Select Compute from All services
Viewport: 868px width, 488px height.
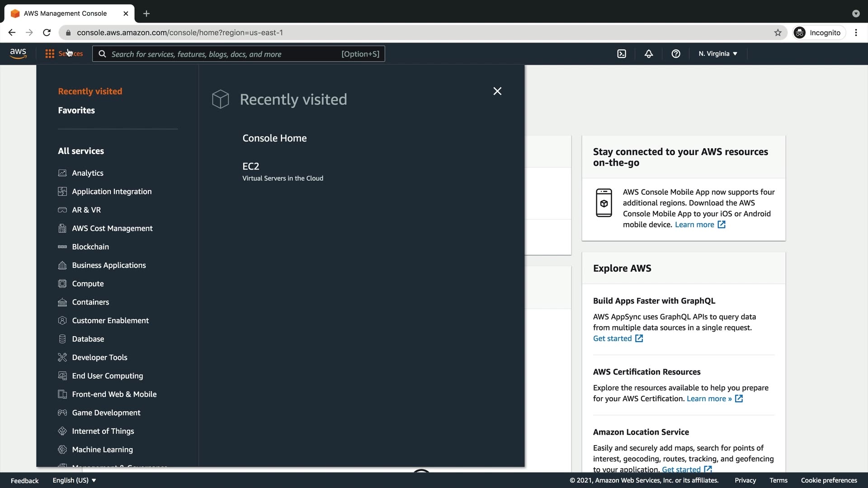pyautogui.click(x=88, y=284)
